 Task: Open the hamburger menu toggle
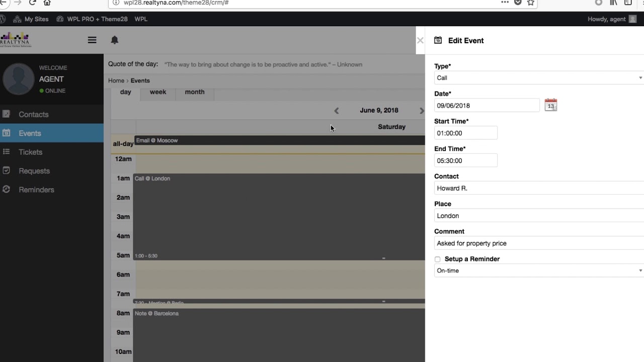click(92, 40)
